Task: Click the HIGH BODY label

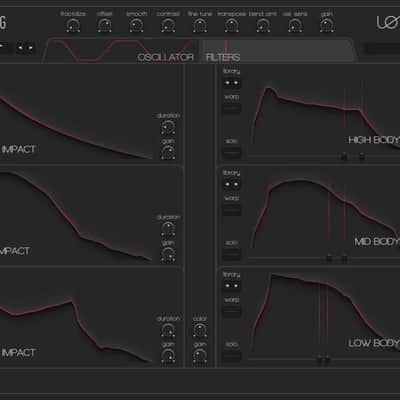Action: click(x=374, y=140)
